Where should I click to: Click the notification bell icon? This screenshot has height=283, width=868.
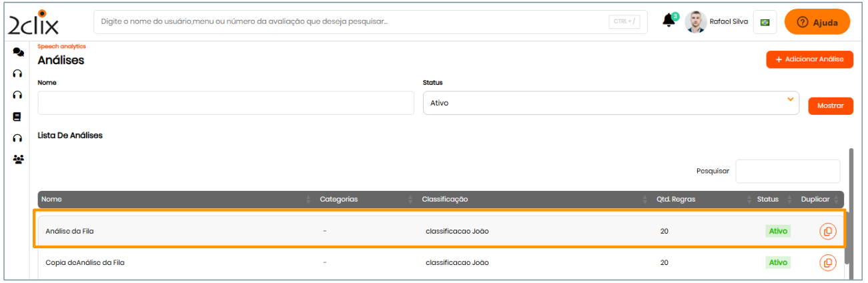point(669,21)
